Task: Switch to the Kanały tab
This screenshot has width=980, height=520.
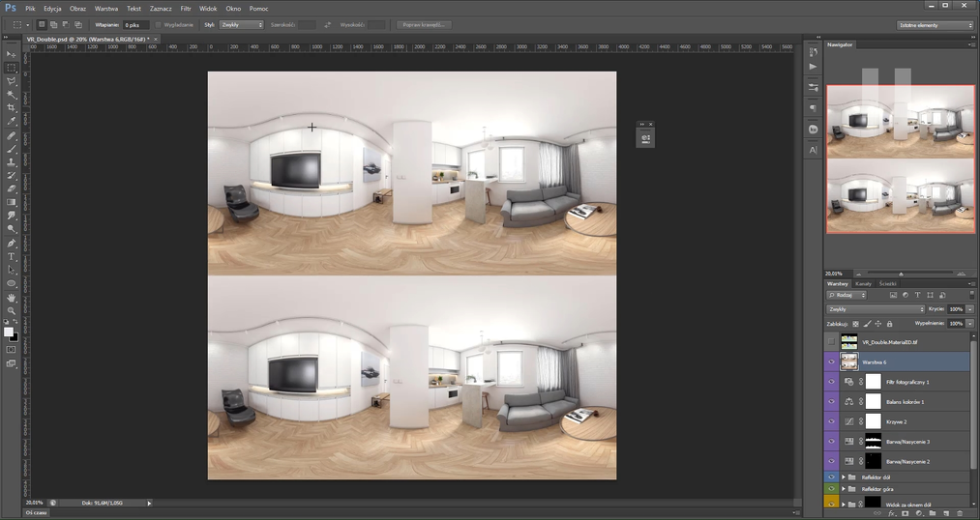Action: point(863,283)
